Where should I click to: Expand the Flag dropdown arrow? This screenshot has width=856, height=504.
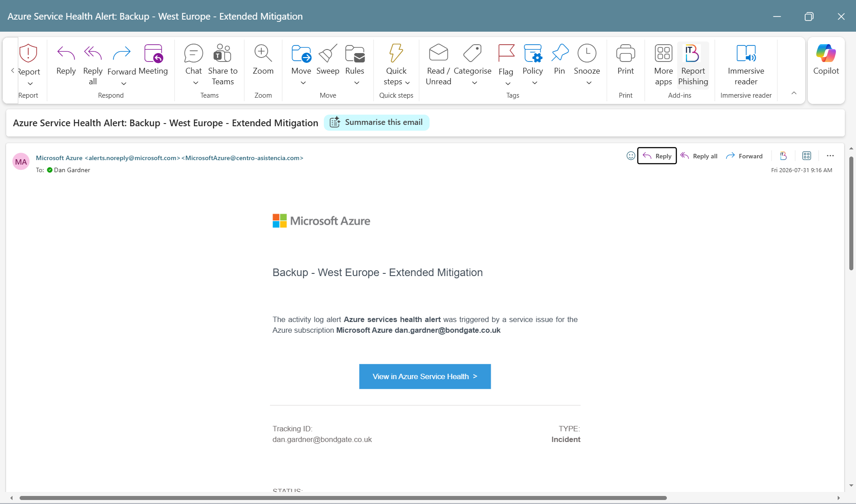pos(508,83)
